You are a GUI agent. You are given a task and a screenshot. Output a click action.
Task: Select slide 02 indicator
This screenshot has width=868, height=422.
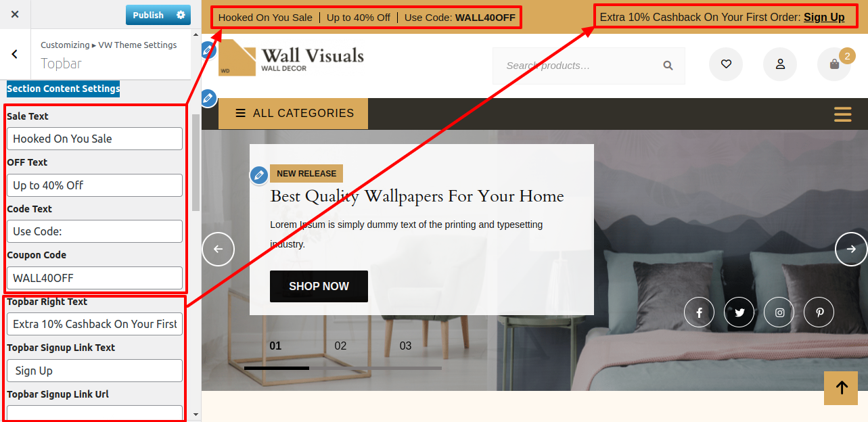340,346
